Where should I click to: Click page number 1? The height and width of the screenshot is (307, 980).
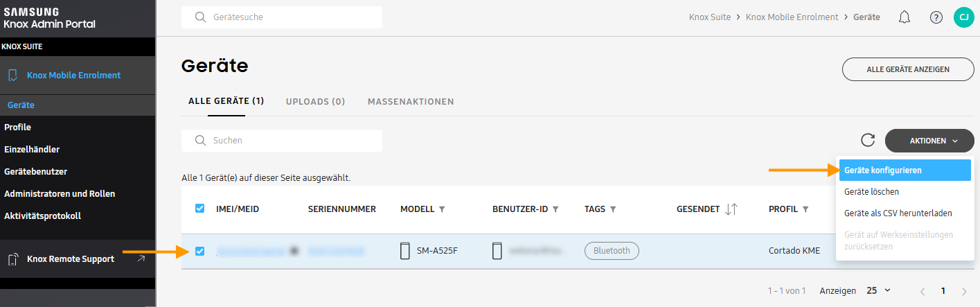click(943, 291)
